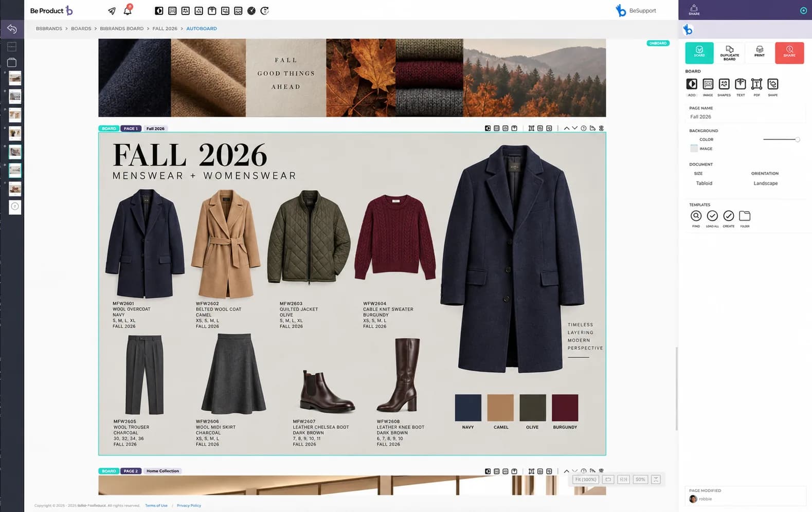The width and height of the screenshot is (812, 512).
Task: Click the Add icon under Board section
Action: click(x=692, y=84)
